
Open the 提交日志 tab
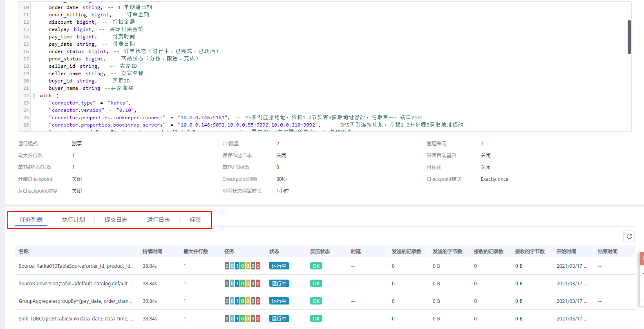pos(116,220)
